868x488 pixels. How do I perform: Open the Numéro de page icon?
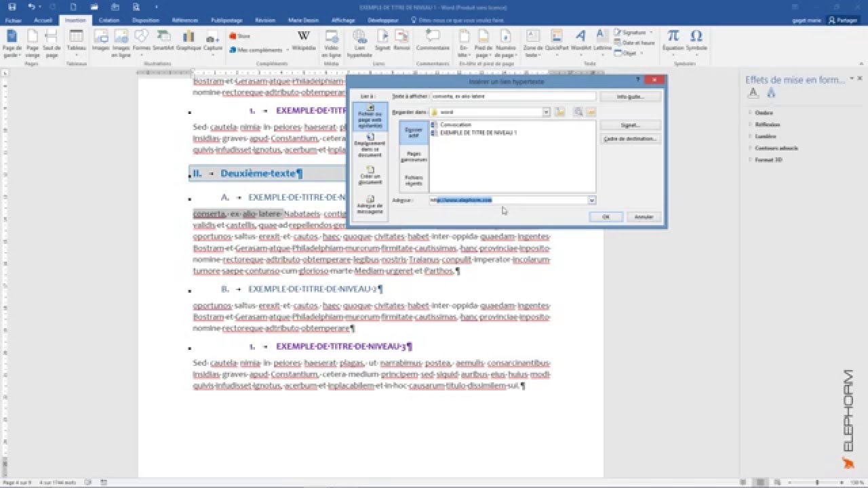coord(505,43)
